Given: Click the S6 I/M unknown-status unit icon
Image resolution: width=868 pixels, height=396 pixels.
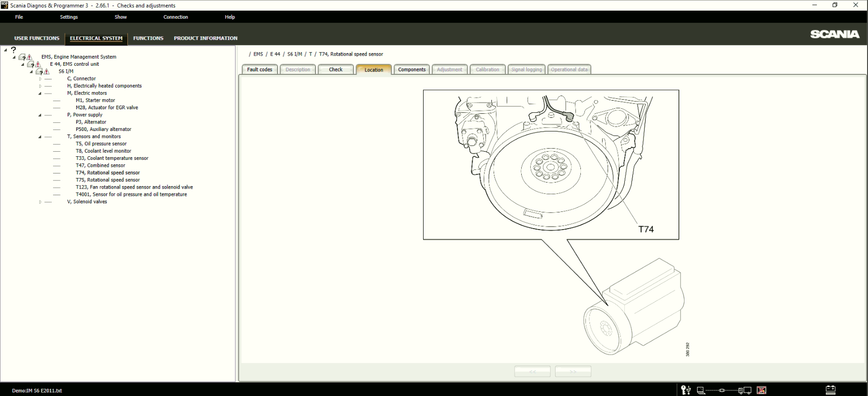Looking at the screenshot, I should pos(39,71).
